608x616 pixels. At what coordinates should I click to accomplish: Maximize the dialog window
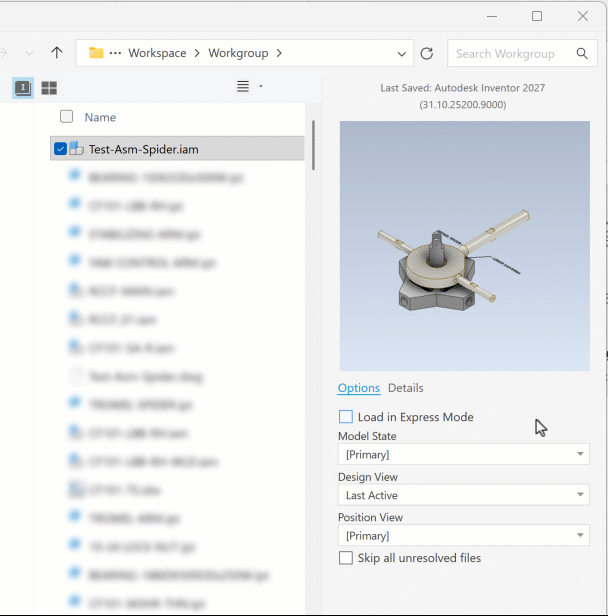coord(537,16)
